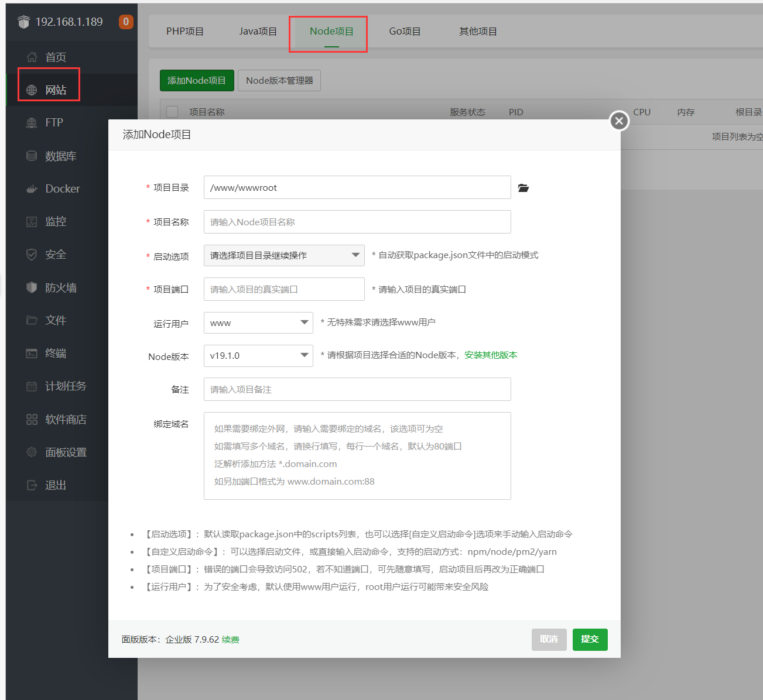This screenshot has width=763, height=700.
Task: Click the home icon beside 首页
Action: [32, 57]
